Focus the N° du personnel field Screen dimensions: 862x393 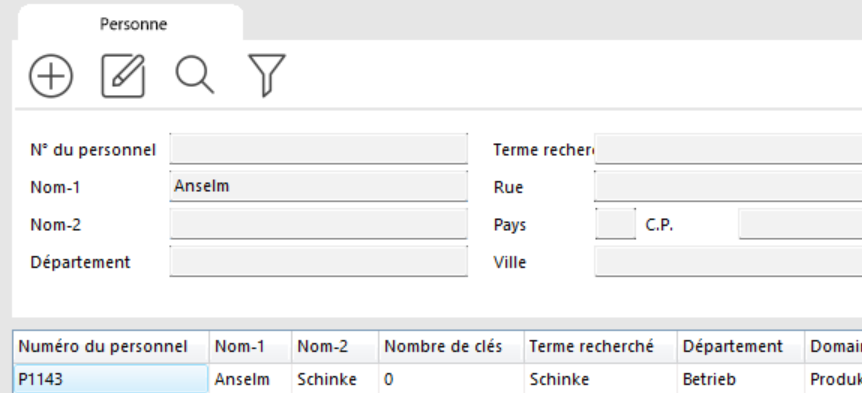[x=318, y=148]
